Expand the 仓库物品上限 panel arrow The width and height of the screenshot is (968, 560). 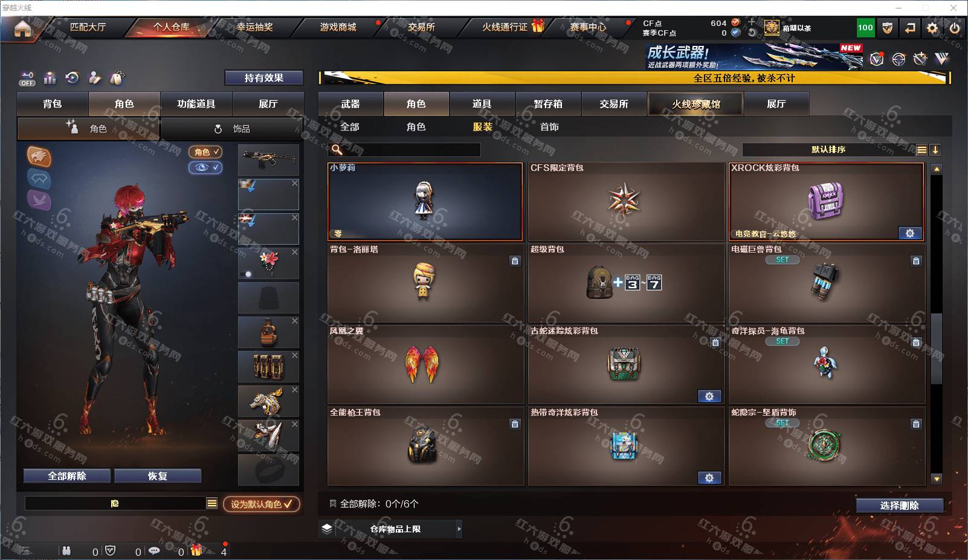pyautogui.click(x=459, y=529)
